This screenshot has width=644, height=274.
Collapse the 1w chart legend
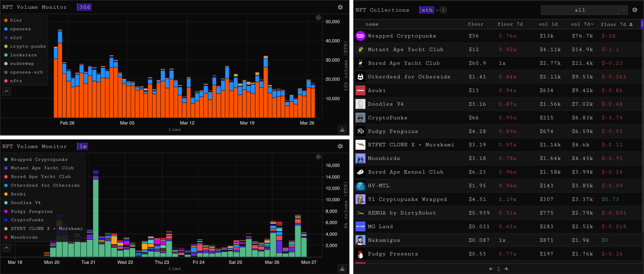coord(7,248)
